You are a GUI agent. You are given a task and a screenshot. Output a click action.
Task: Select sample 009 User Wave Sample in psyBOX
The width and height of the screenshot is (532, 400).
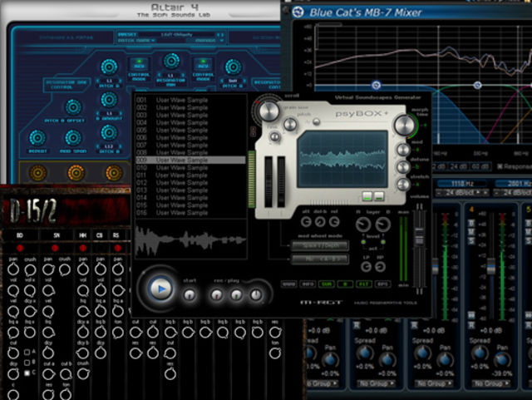pyautogui.click(x=190, y=160)
